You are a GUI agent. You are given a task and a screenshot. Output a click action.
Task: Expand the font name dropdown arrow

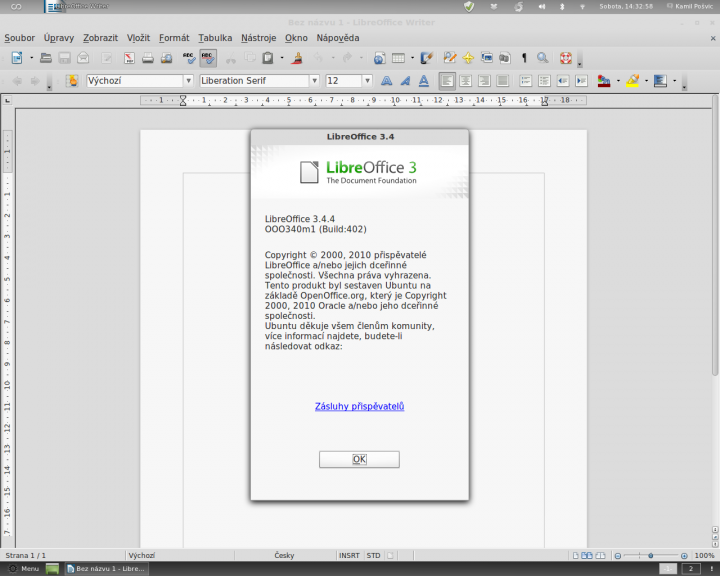pyautogui.click(x=315, y=81)
